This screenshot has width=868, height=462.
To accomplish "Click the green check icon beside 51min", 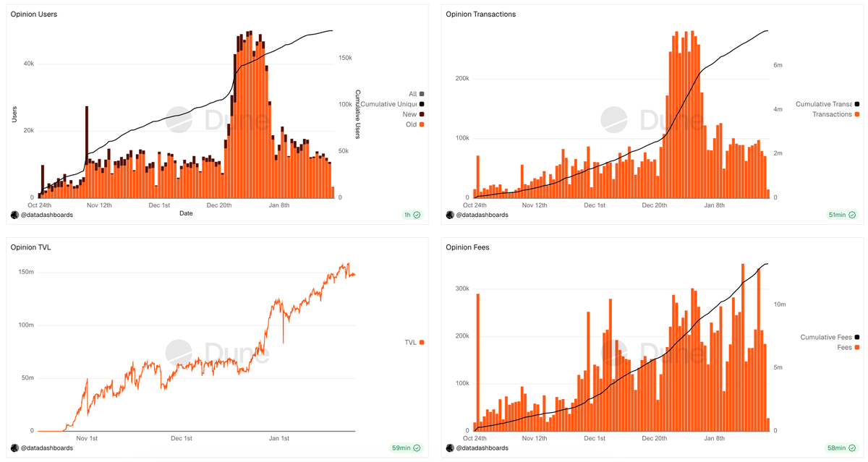I will pos(852,215).
